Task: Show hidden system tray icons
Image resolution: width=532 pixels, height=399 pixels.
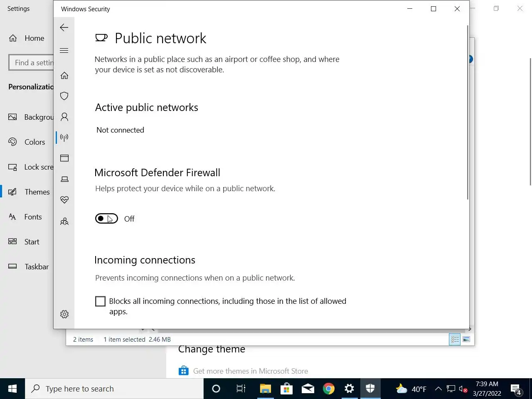Action: pos(438,389)
